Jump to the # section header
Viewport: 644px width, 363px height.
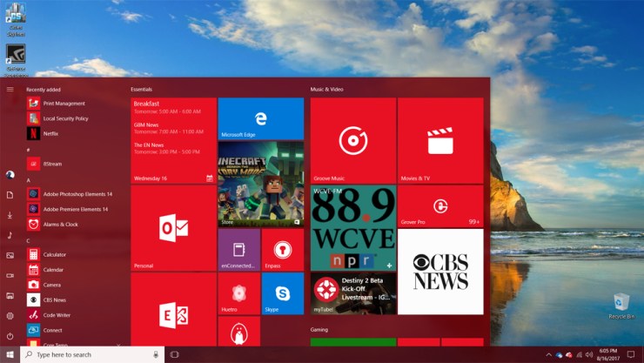point(29,150)
